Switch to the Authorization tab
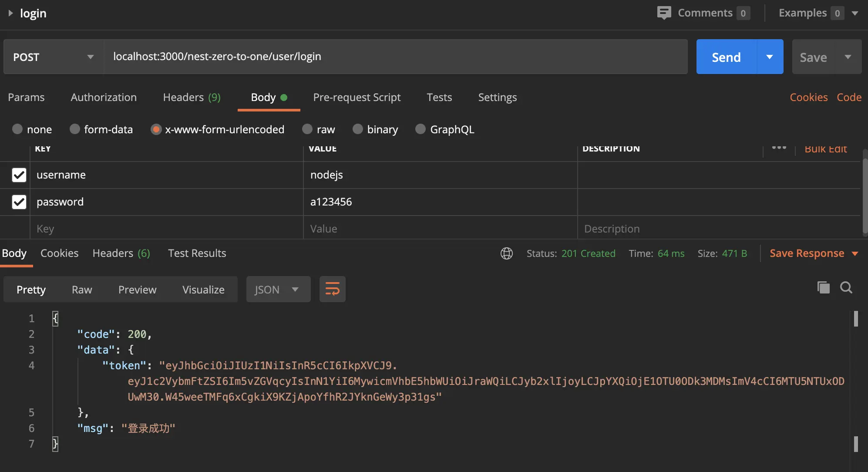The width and height of the screenshot is (868, 472). 104,97
